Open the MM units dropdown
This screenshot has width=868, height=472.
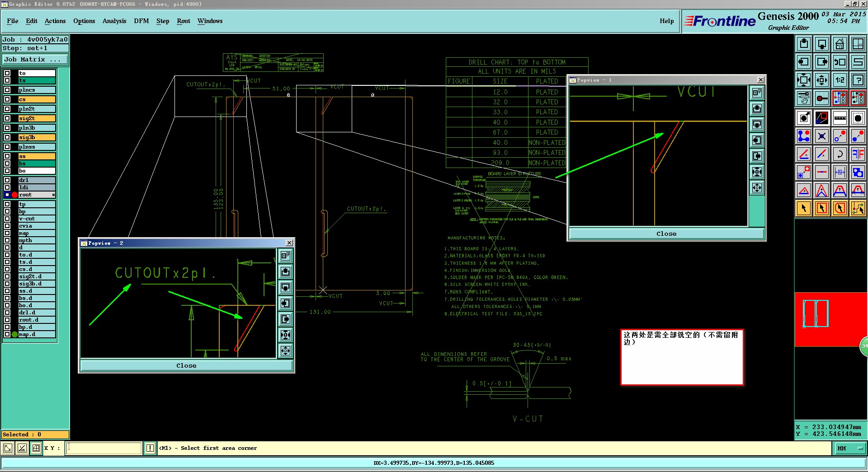pos(850,448)
